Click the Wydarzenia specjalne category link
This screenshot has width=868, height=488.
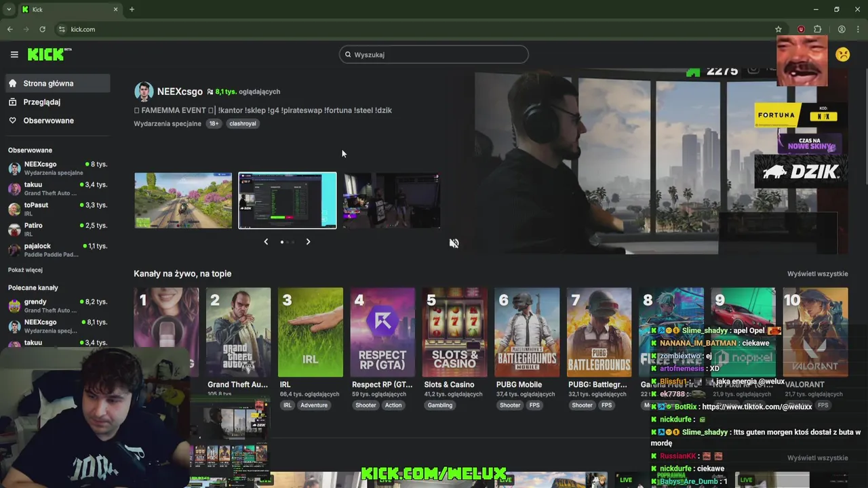pos(167,123)
